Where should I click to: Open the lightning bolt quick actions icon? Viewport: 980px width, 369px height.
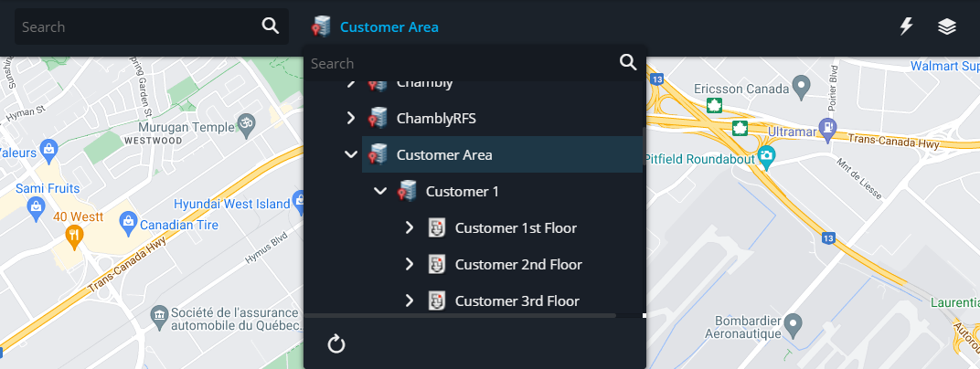pyautogui.click(x=906, y=26)
